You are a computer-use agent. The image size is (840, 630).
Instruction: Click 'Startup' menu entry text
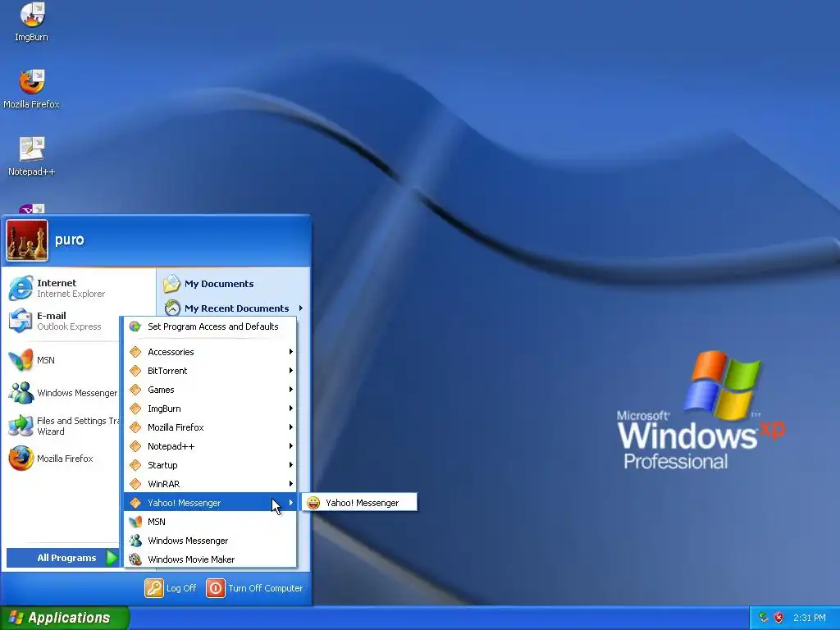pos(163,465)
